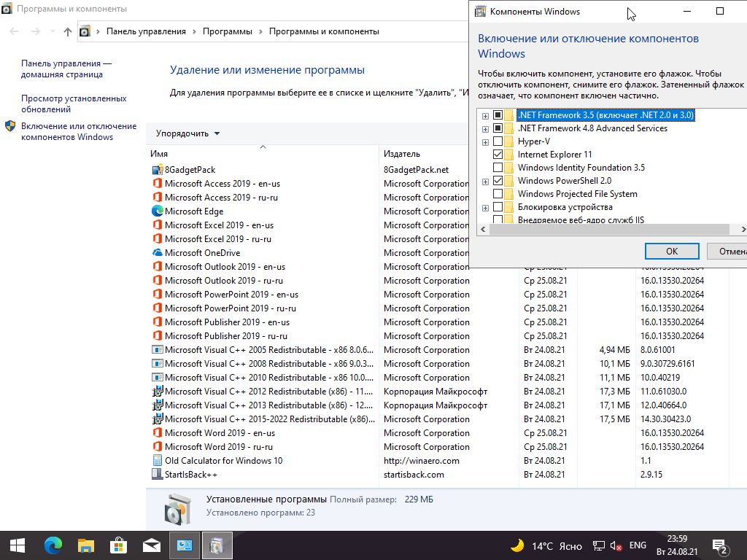Uncheck the Internet Explorer 11 checkbox
This screenshot has height=560, width=747.
point(498,155)
